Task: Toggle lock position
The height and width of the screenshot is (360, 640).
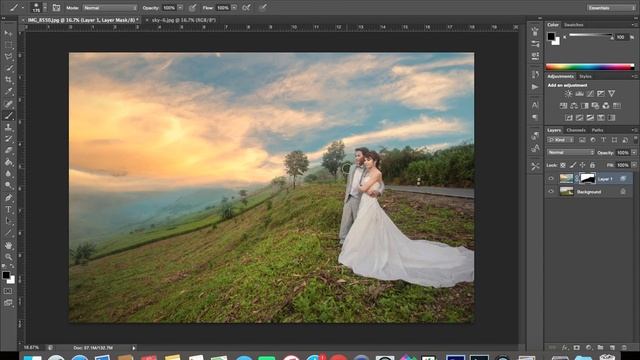Action: [582, 165]
